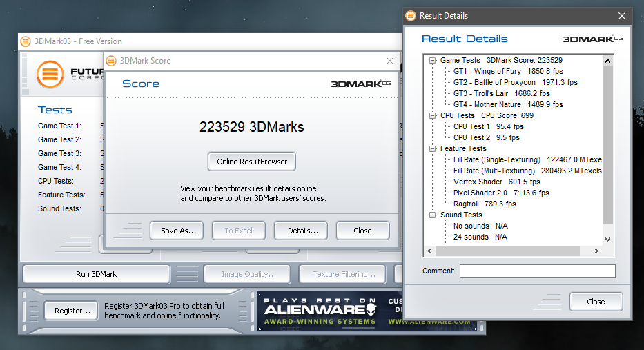Click Game Test 3: label in main window
644x350 pixels.
59,154
